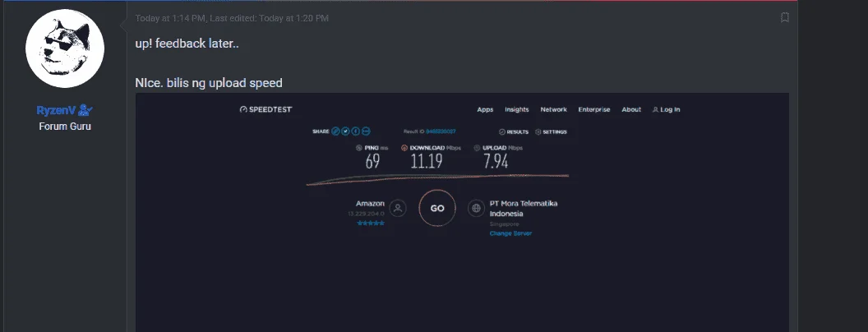Click the more share options icon
The height and width of the screenshot is (332, 868).
tap(366, 131)
